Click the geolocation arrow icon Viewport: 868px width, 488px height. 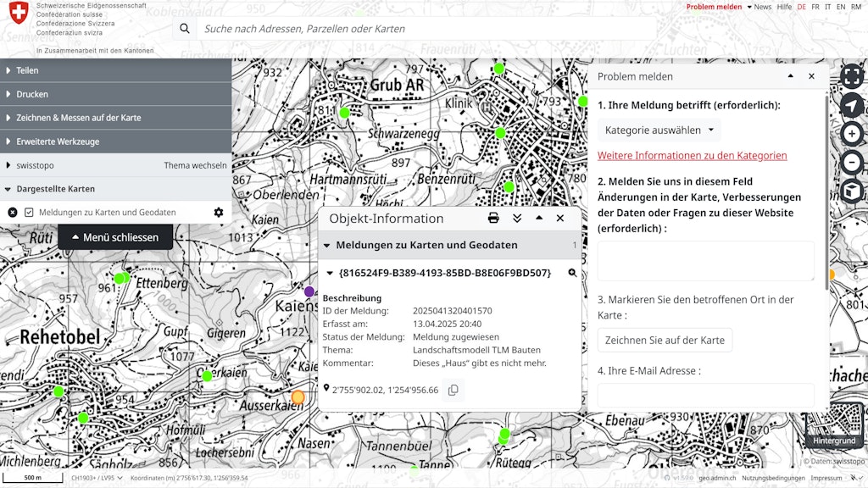point(851,106)
